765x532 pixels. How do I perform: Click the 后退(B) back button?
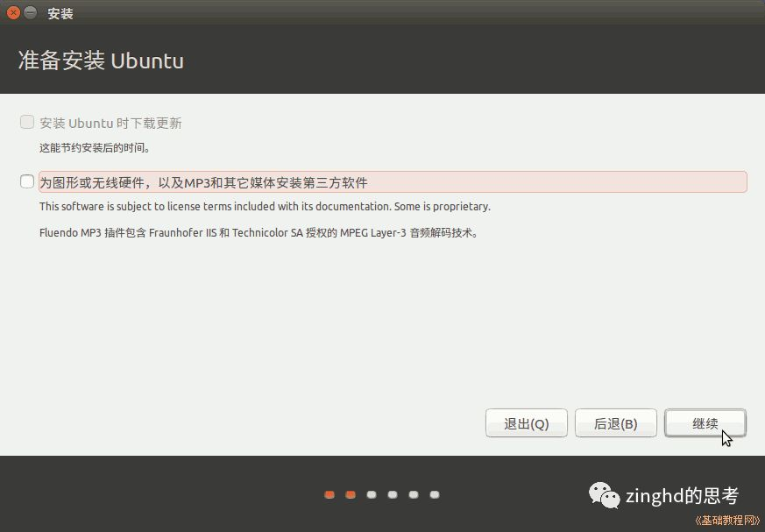[x=616, y=423]
